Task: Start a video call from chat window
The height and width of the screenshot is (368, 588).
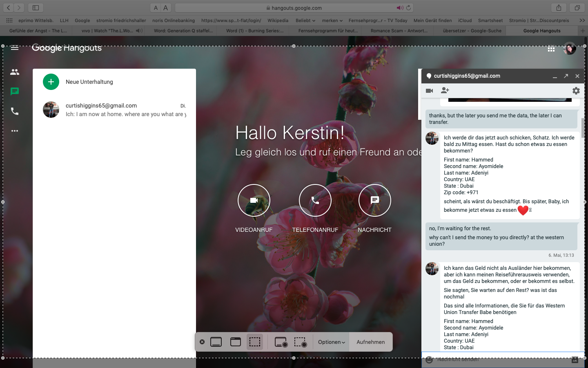Action: point(430,91)
